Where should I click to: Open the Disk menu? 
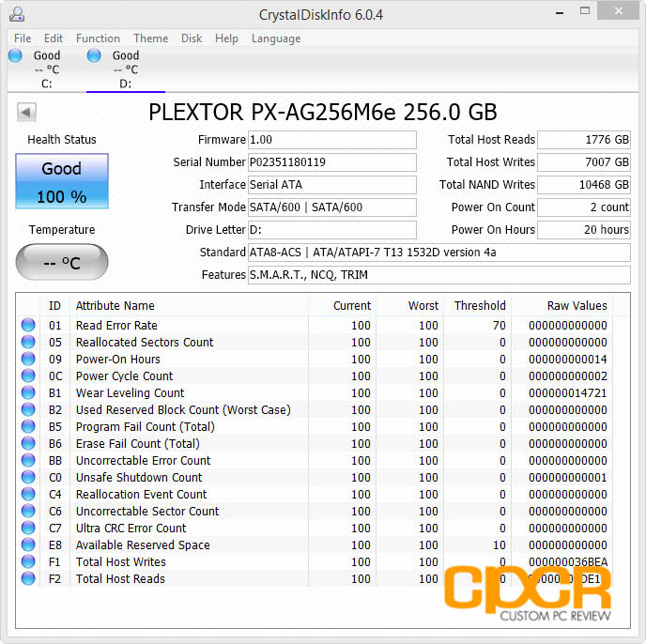click(192, 38)
